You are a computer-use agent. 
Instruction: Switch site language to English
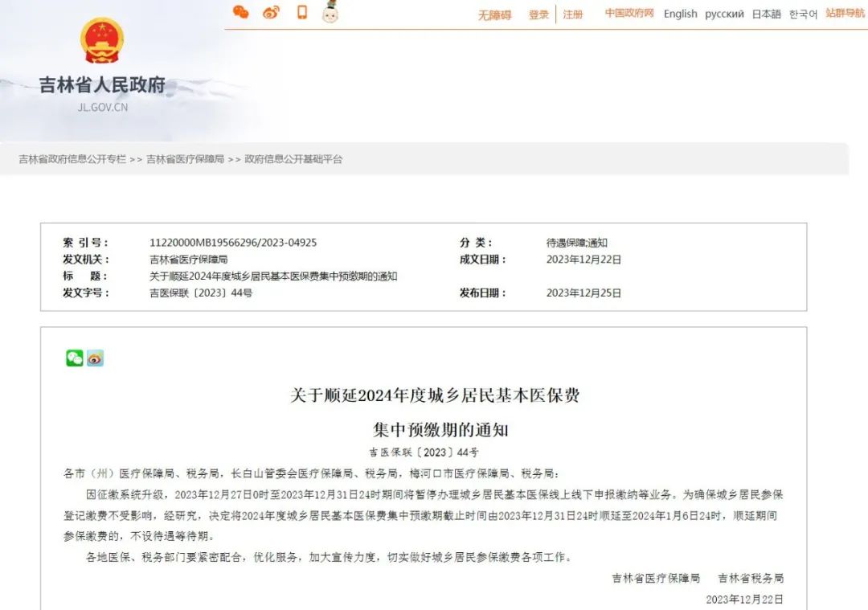coord(680,14)
